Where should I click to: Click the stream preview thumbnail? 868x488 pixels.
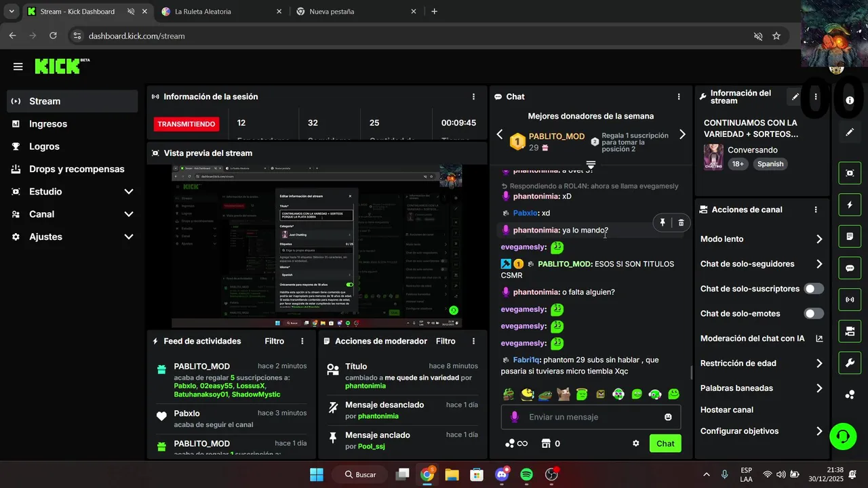pos(317,246)
